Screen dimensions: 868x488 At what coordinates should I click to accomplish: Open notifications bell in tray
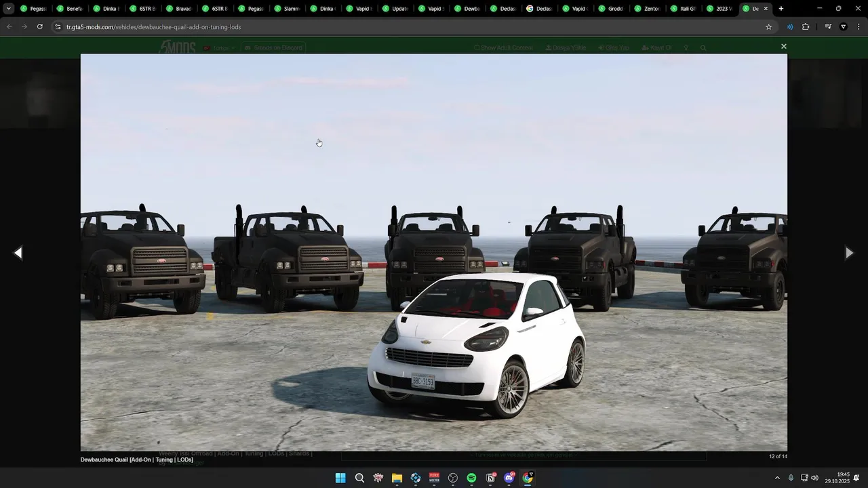(856, 478)
